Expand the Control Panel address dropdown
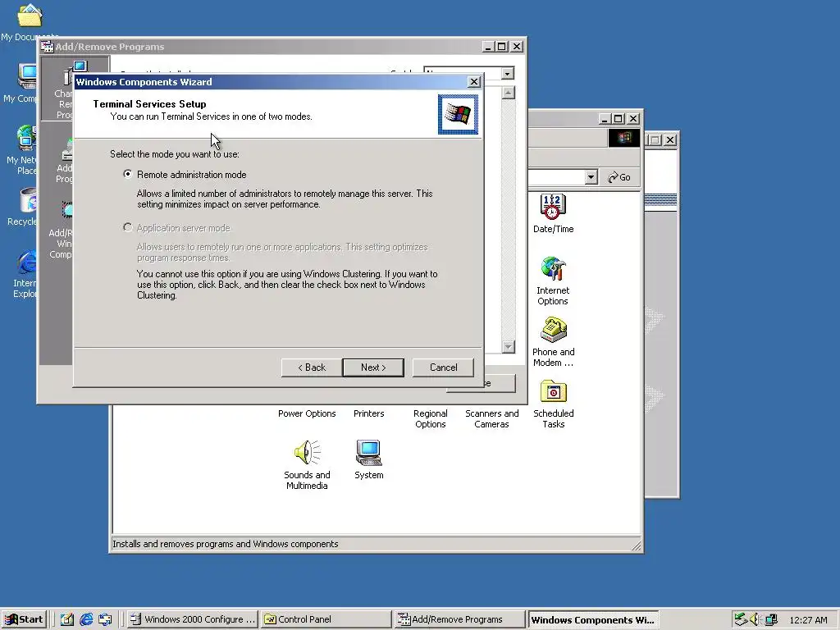840x630 pixels. 591,177
